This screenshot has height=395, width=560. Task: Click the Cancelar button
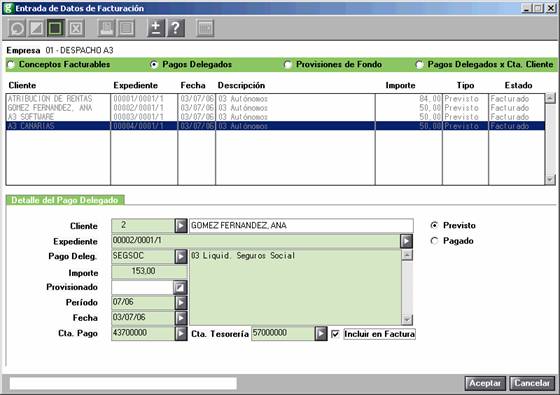532,384
